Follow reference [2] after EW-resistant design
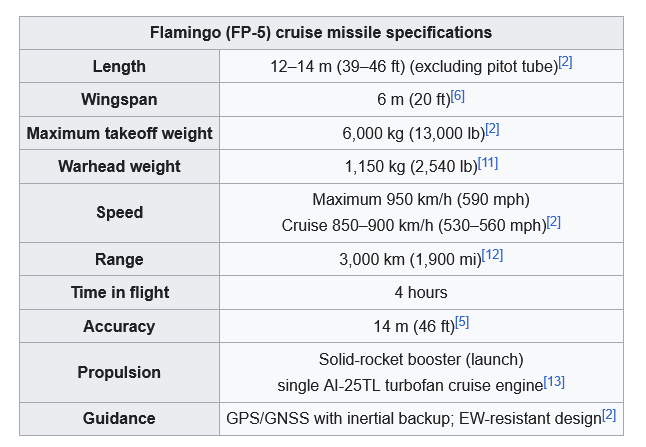The image size is (646, 447). pos(609,415)
